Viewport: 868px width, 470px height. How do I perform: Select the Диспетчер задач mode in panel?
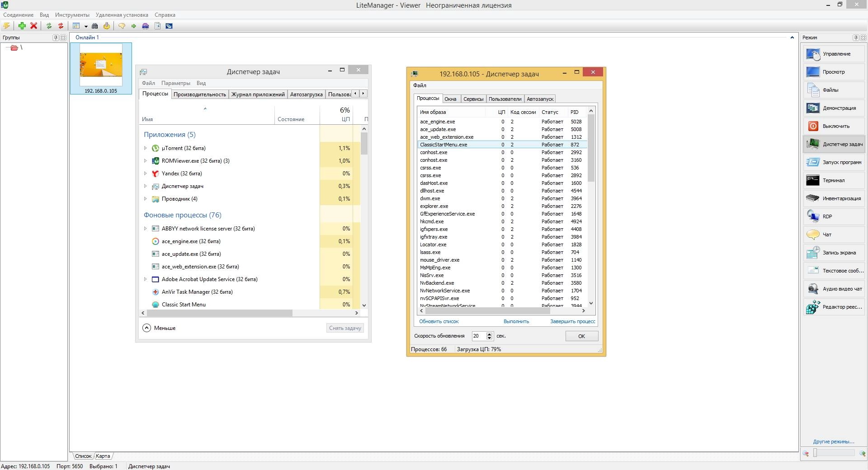click(x=834, y=144)
